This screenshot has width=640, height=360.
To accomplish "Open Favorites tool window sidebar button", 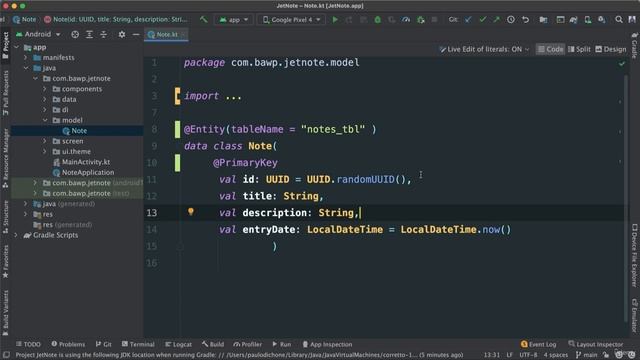I will [x=5, y=262].
